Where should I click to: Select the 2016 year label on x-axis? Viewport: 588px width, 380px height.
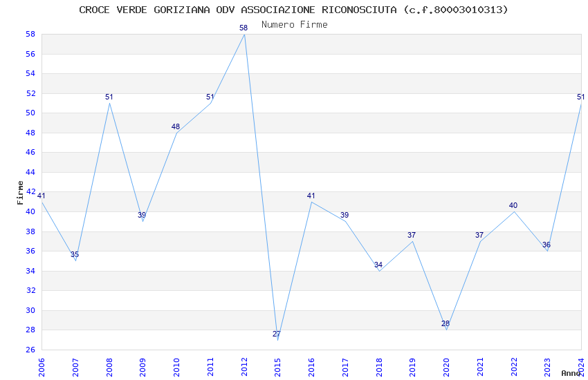(x=311, y=367)
